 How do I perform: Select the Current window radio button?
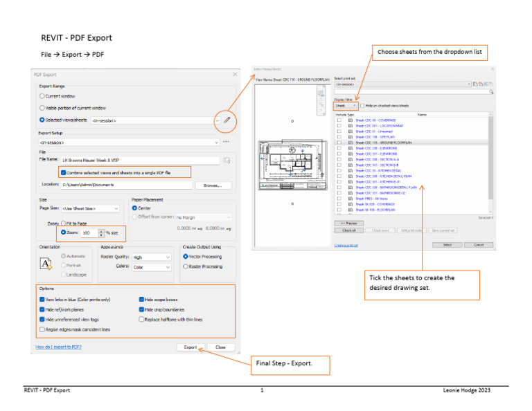[42, 96]
